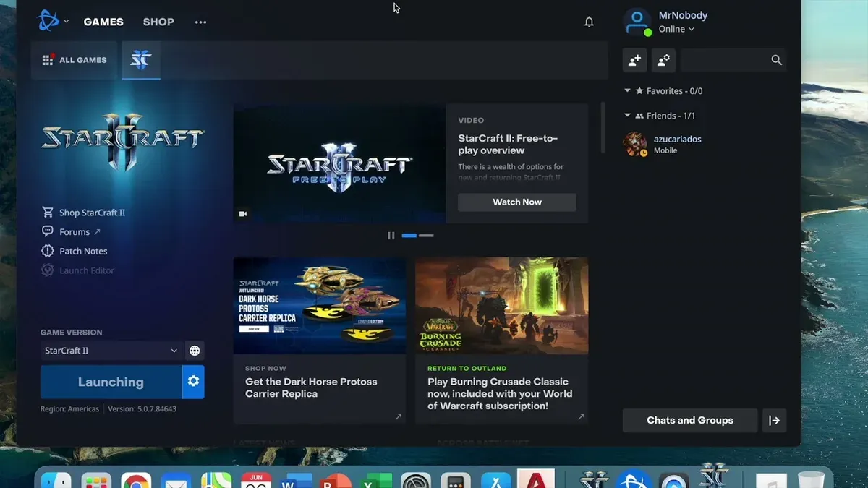Click the MrNobody profile avatar
This screenshot has width=868, height=488.
637,22
